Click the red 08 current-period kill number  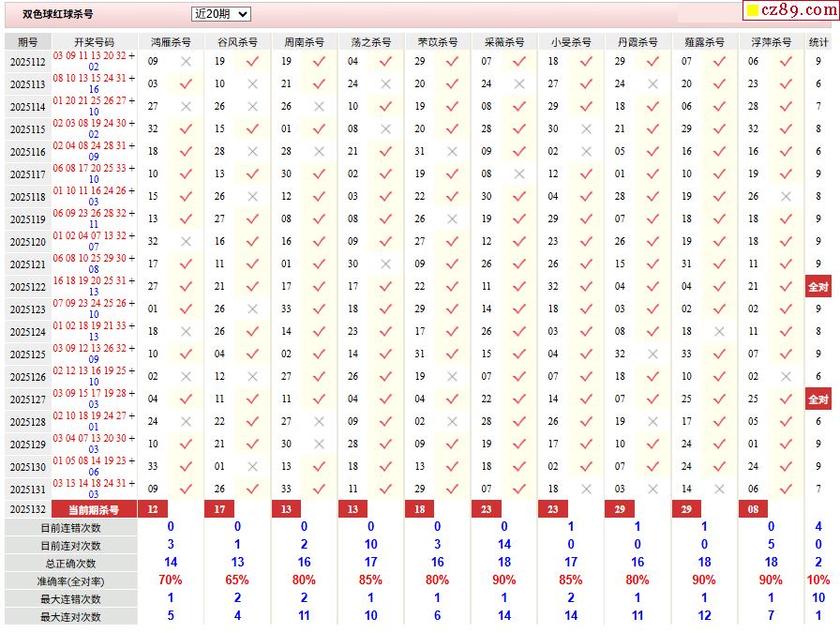[x=753, y=509]
